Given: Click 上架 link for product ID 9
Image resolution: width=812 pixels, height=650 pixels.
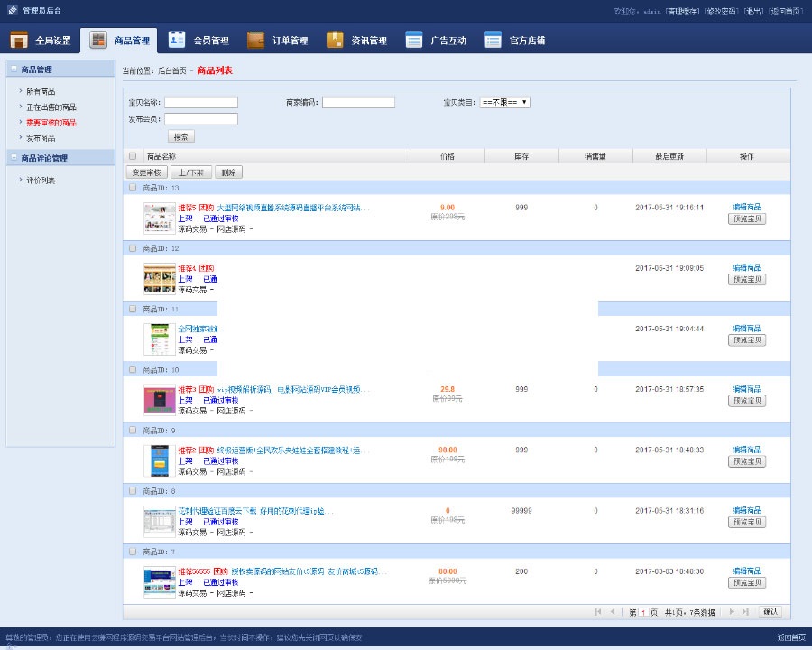Looking at the screenshot, I should coord(185,460).
